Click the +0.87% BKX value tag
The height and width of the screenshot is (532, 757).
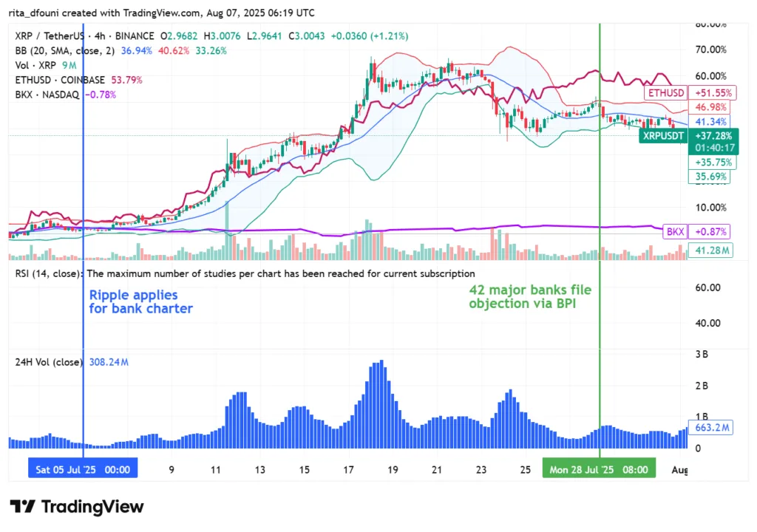[710, 232]
